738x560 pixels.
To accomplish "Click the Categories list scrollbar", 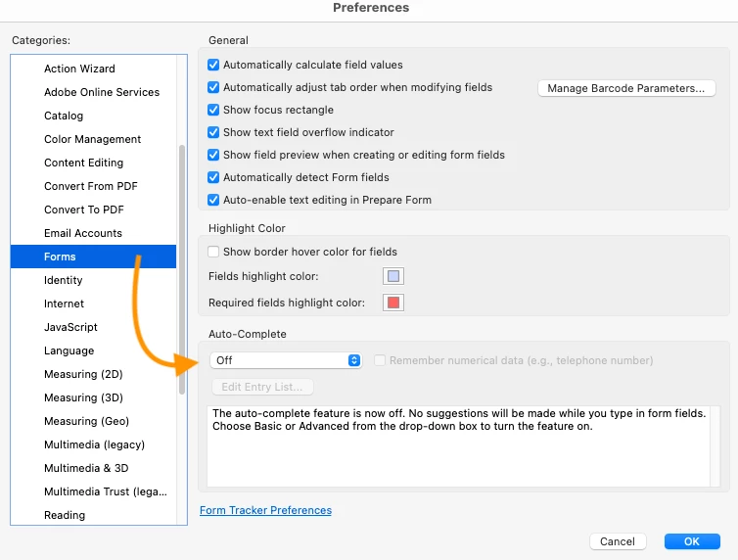I will [181, 269].
